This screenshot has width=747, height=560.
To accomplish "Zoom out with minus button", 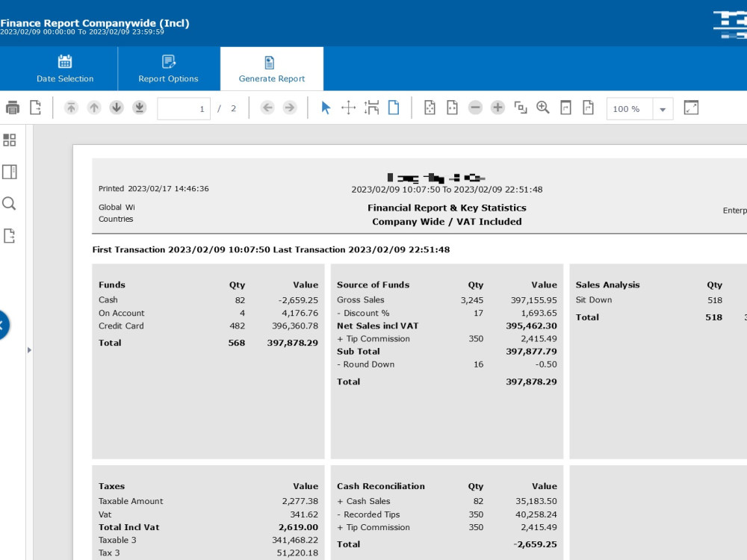I will click(475, 108).
